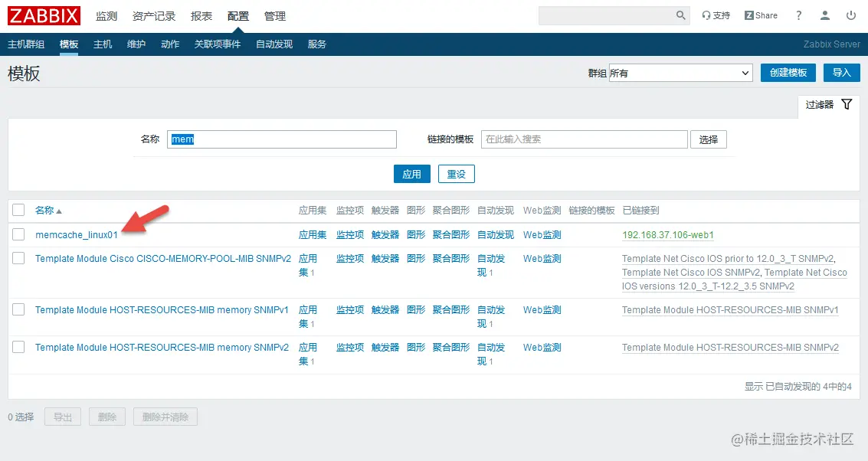Open 自动发现 link in memcache_linux01 row
This screenshot has height=461, width=868.
click(496, 234)
